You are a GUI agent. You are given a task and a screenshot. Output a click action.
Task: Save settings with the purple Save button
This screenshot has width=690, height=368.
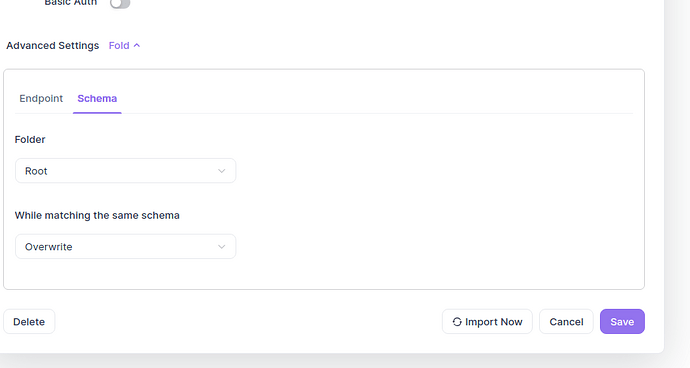[x=622, y=321]
